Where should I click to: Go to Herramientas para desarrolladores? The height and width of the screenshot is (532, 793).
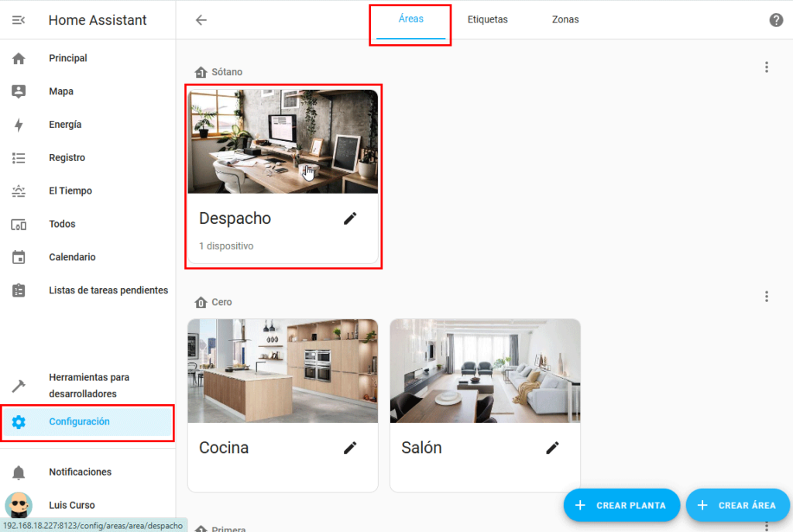coord(89,386)
